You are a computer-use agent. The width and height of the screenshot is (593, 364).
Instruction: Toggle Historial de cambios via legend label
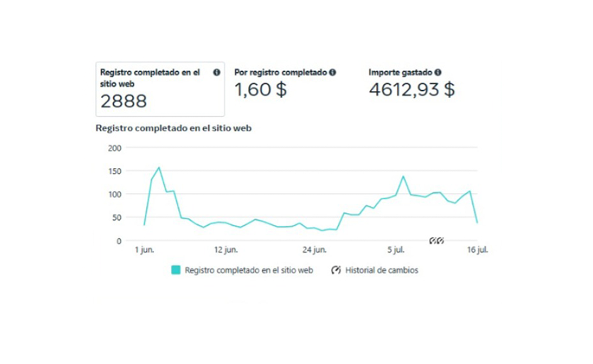coord(381,270)
